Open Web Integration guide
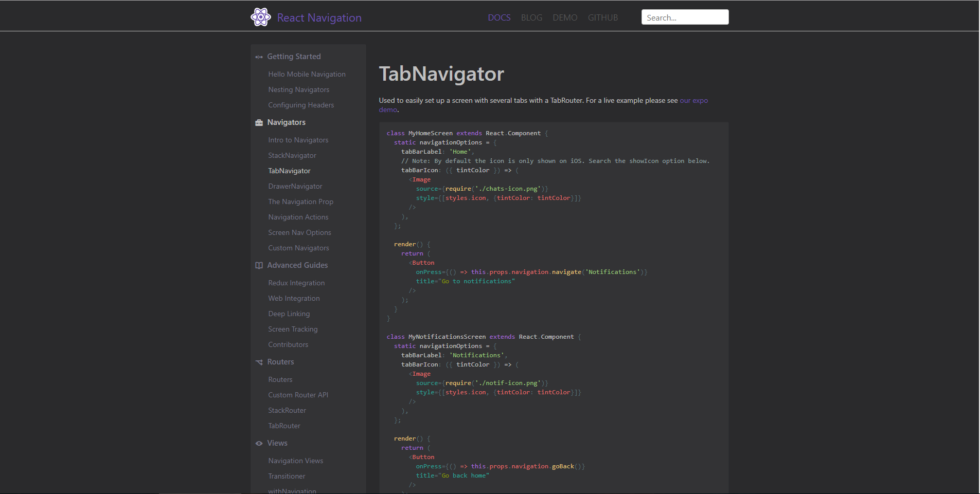Viewport: 980px width, 494px height. coord(294,298)
